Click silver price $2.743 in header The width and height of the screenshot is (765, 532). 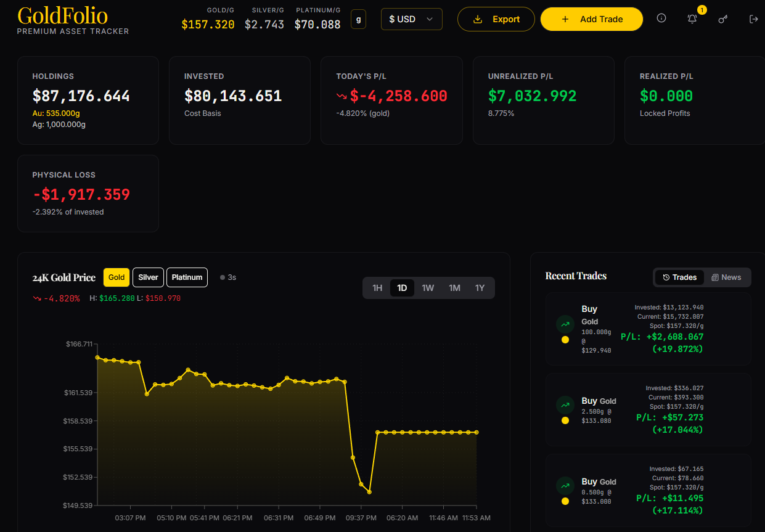coord(264,25)
